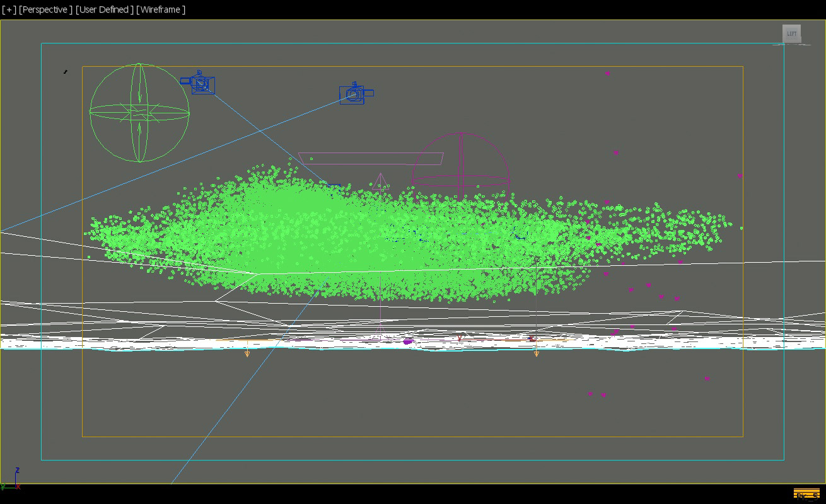Image resolution: width=826 pixels, height=504 pixels.
Task: Click the Pic_5 label in bottom corner
Action: (806, 494)
